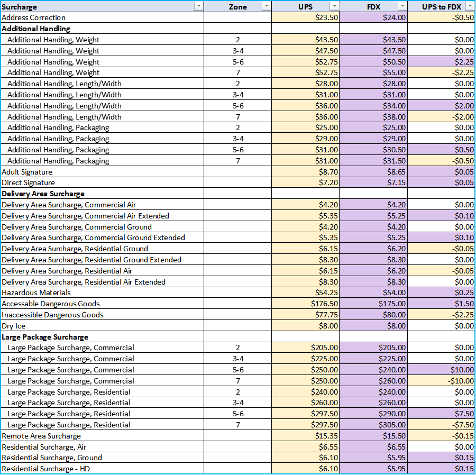
Task: Select the $10.00 difference cell
Action: tap(442, 369)
